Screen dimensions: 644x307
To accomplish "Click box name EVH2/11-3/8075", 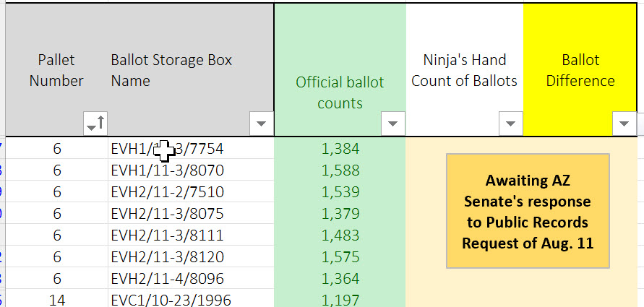I will (167, 214).
